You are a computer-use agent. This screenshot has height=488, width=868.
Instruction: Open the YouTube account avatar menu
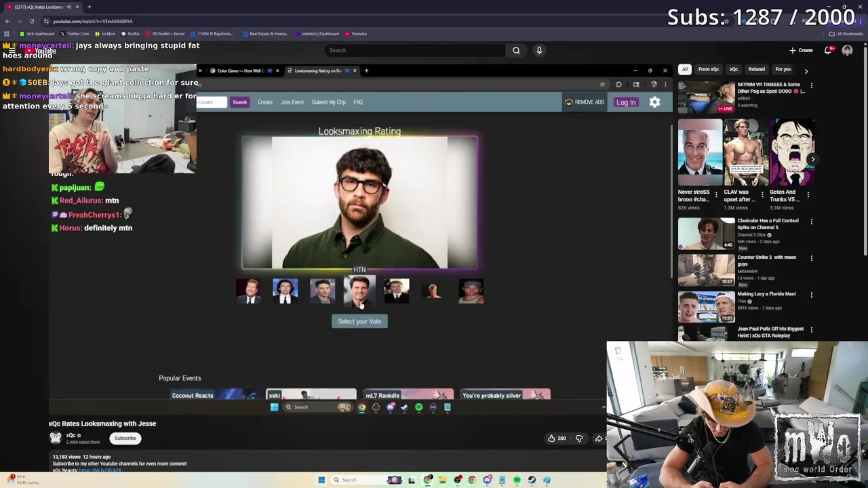tap(847, 50)
